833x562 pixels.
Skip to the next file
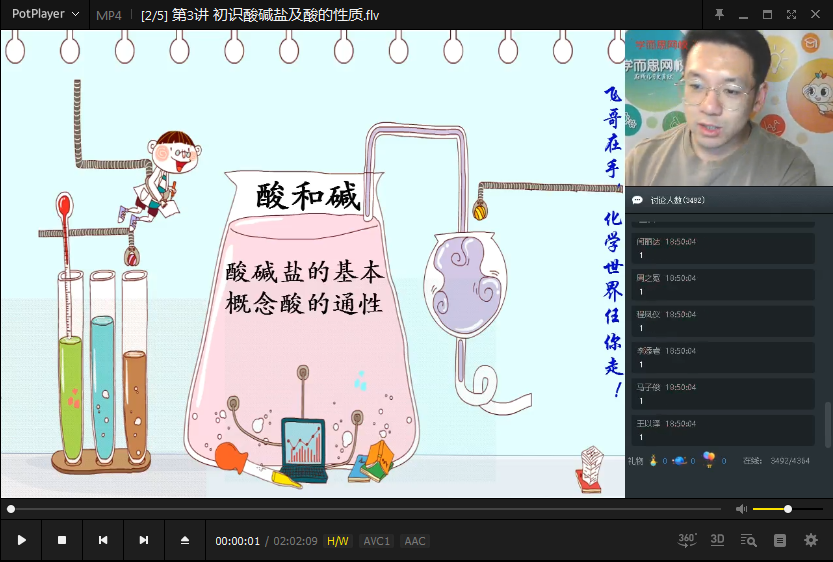click(144, 540)
